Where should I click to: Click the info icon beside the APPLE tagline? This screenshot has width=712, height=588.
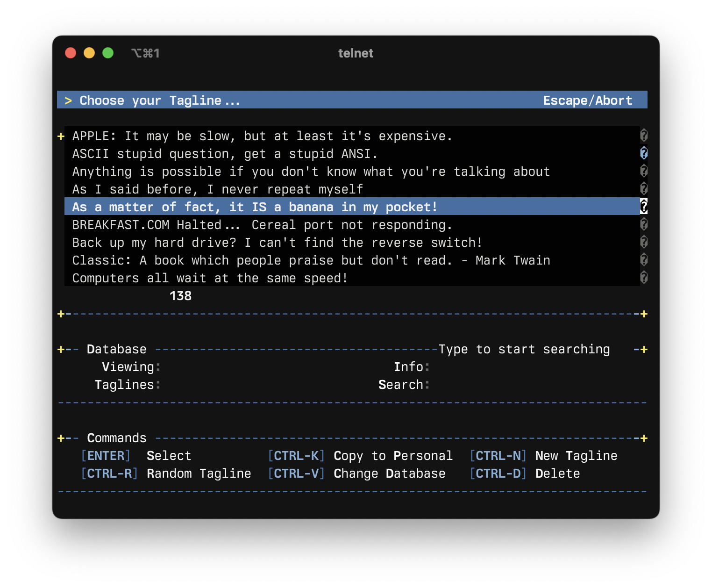click(x=644, y=136)
